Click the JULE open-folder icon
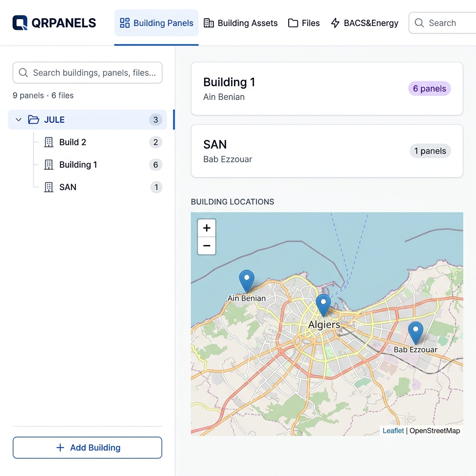Screen dimensions: 476x476 pos(33,119)
